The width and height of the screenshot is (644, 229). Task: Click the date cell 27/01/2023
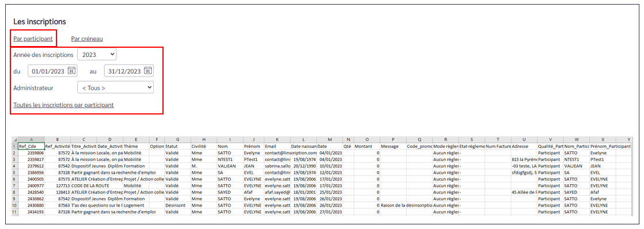coord(330,211)
